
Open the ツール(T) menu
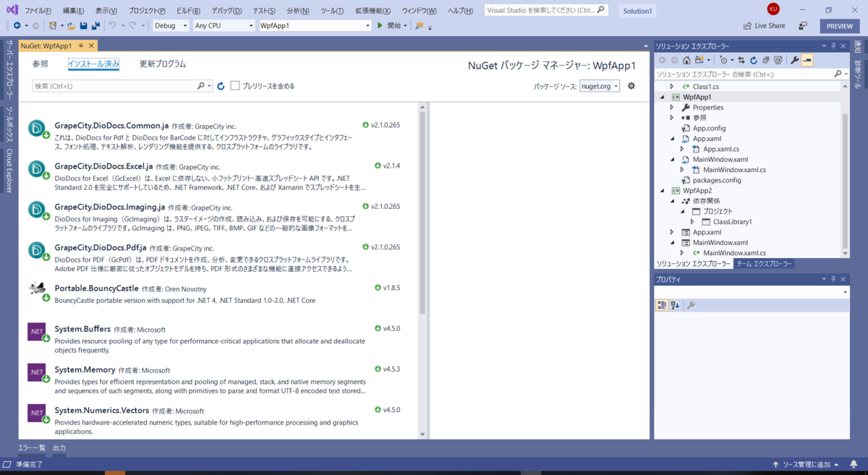pyautogui.click(x=332, y=11)
